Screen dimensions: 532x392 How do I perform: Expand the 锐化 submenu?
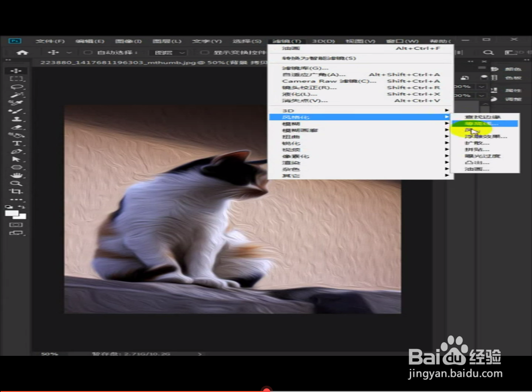click(x=361, y=143)
